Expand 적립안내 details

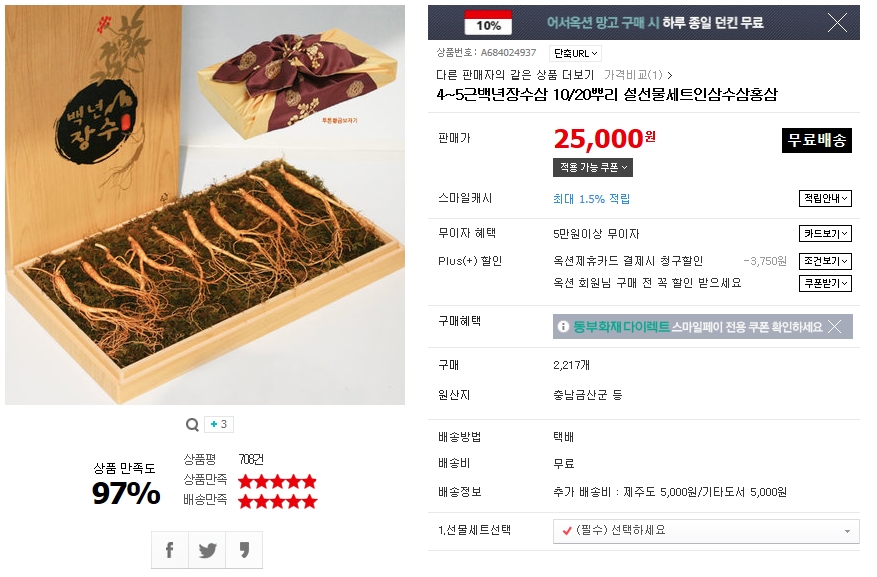click(825, 199)
